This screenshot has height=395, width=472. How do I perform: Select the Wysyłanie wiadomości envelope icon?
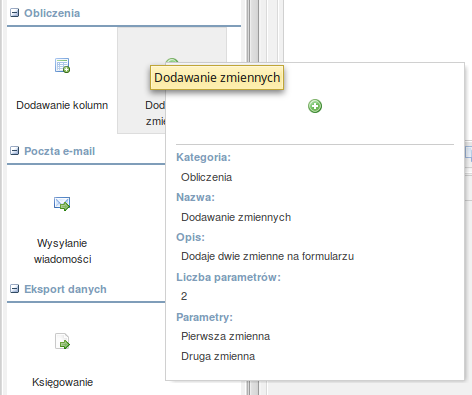coord(62,204)
